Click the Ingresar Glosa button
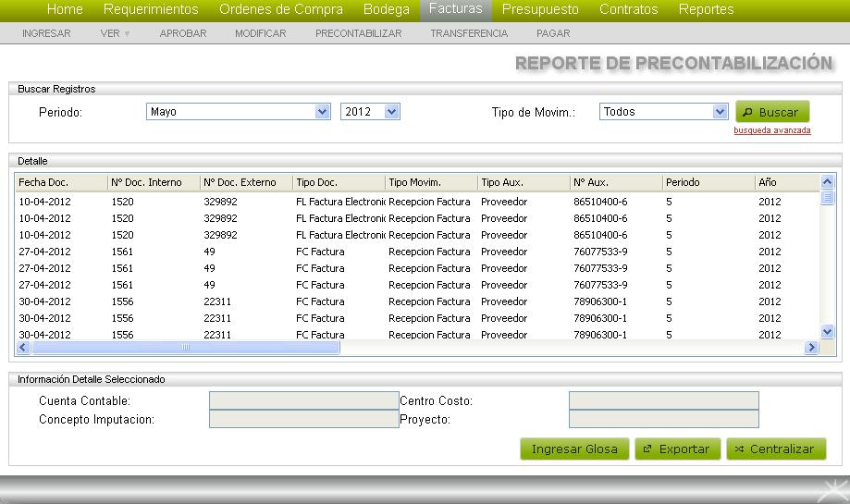The height and width of the screenshot is (504, 850). (x=574, y=449)
